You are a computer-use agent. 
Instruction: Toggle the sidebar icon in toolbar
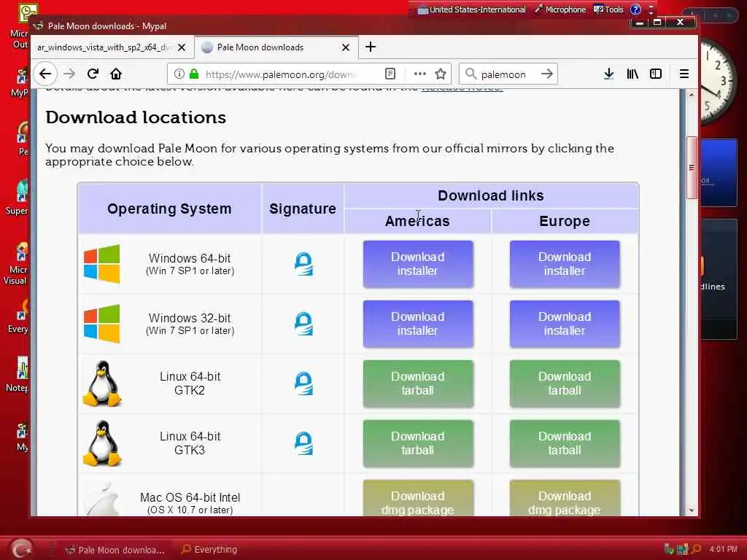point(656,74)
